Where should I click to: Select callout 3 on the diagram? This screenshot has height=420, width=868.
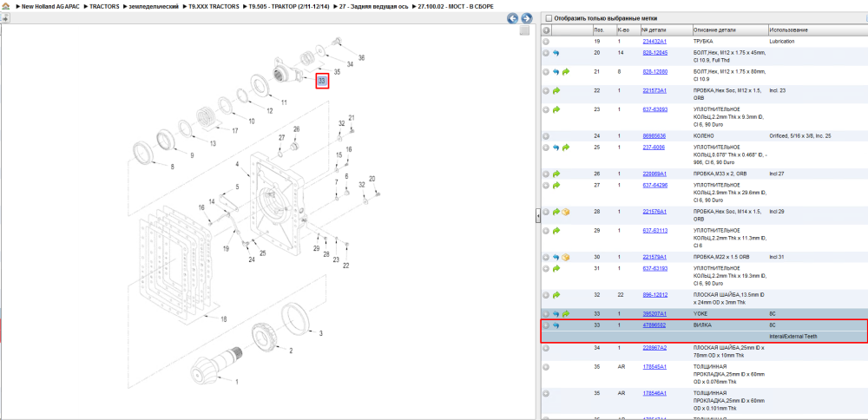[x=320, y=333]
